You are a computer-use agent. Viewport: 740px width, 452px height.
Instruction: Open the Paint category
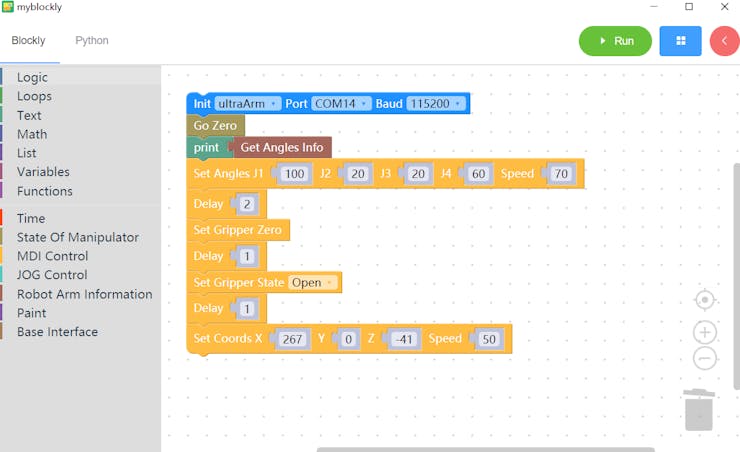(x=80, y=313)
